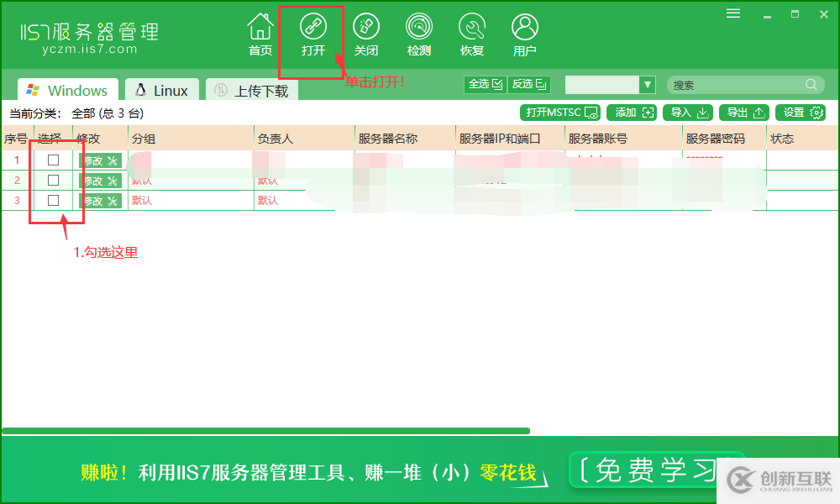This screenshot has height=504, width=840.
Task: Go to 首页 home icon
Action: click(x=260, y=34)
